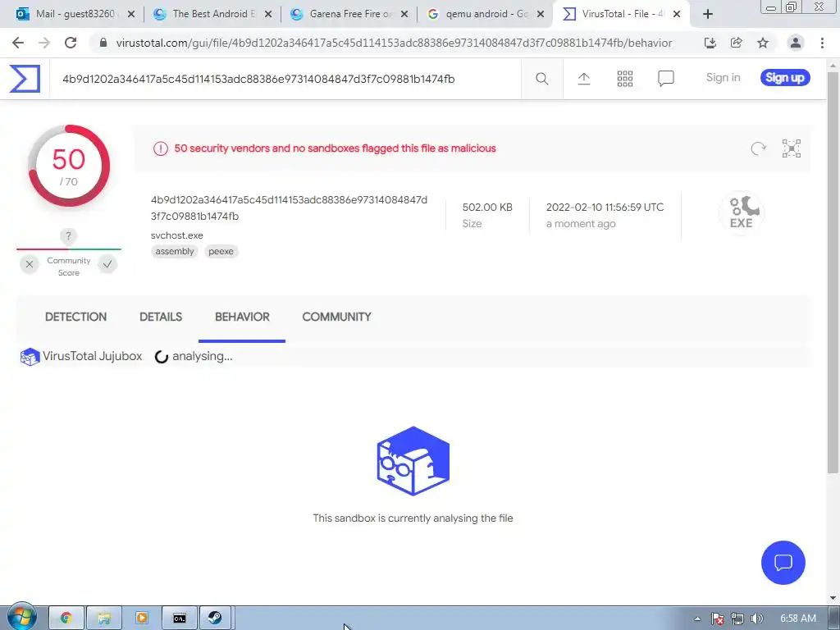
Task: Click the action center flag tray icon
Action: (718, 619)
